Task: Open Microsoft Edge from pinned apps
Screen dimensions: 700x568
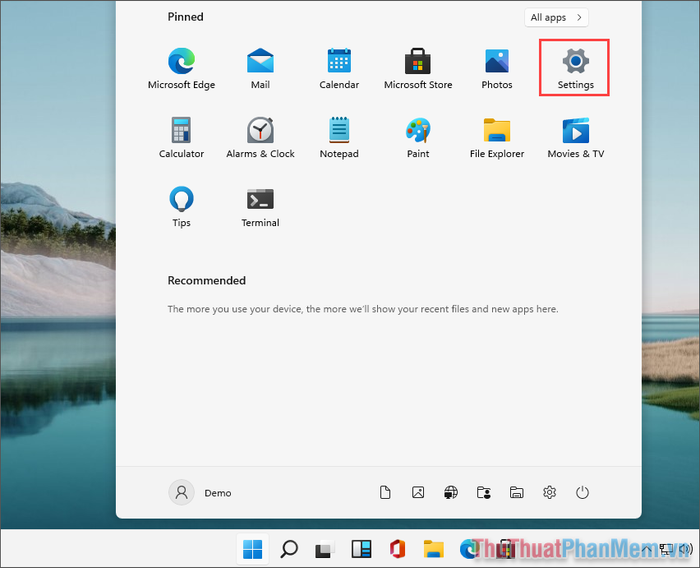Action: coord(181,68)
